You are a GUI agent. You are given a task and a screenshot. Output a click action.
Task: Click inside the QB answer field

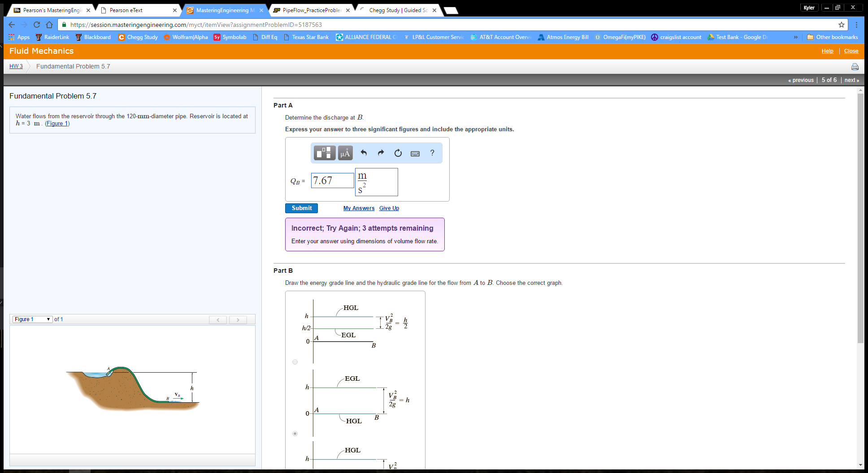[x=332, y=180]
